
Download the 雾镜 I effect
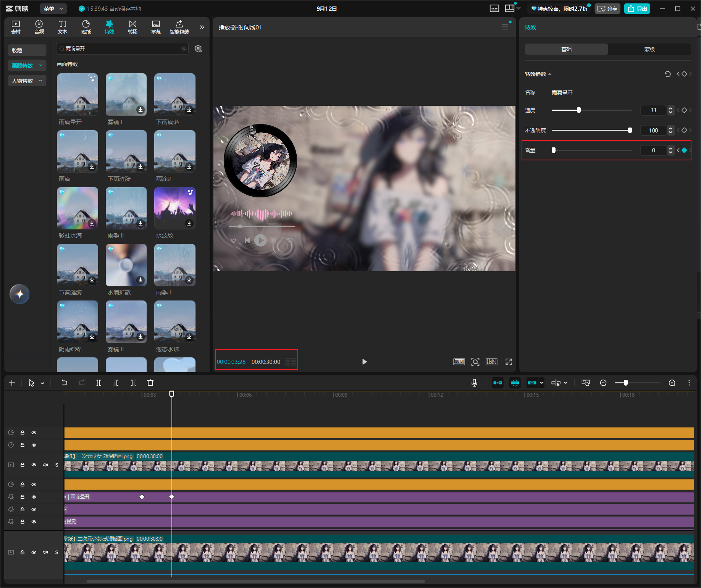[141, 110]
